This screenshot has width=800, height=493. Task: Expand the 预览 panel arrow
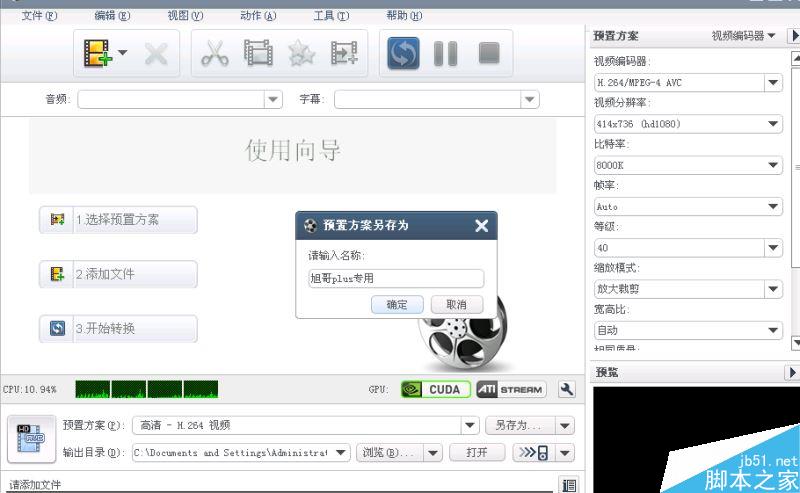coord(792,373)
